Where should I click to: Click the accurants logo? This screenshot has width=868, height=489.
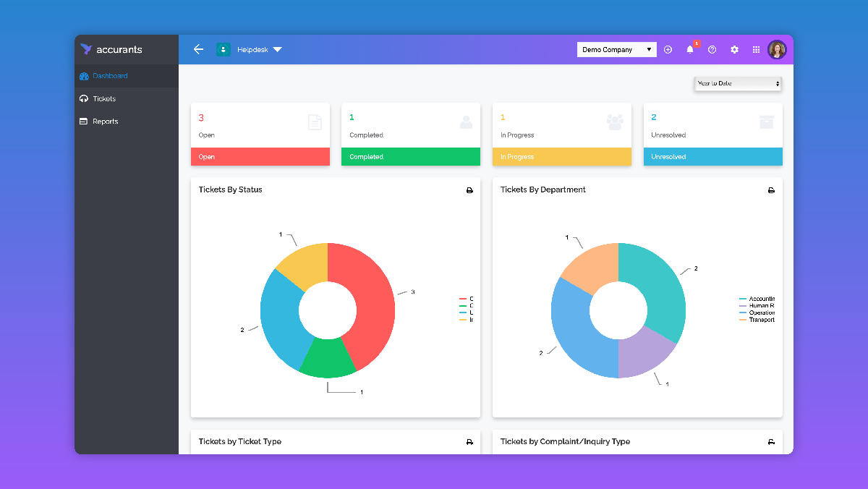coord(111,49)
